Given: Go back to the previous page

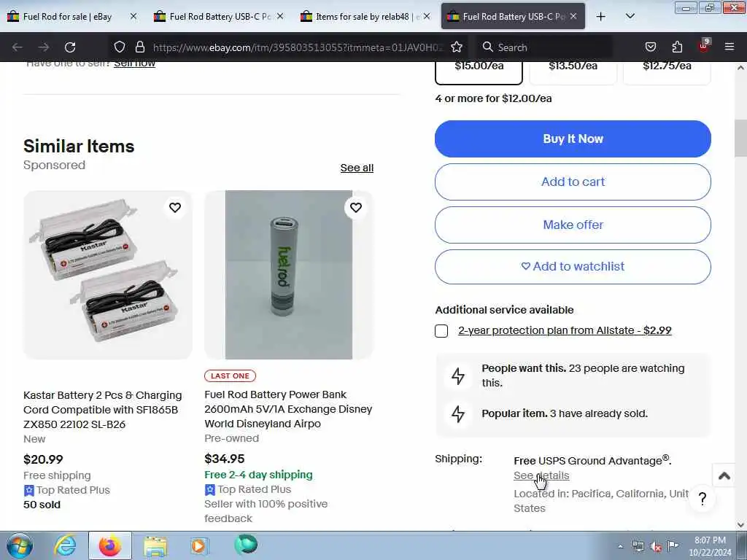Looking at the screenshot, I should (18, 47).
